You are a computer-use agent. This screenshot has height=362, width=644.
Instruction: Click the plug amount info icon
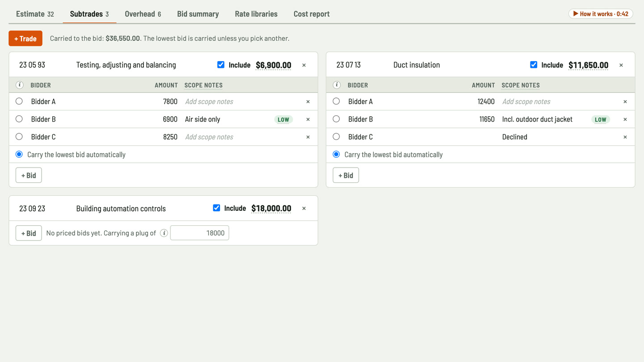164,233
